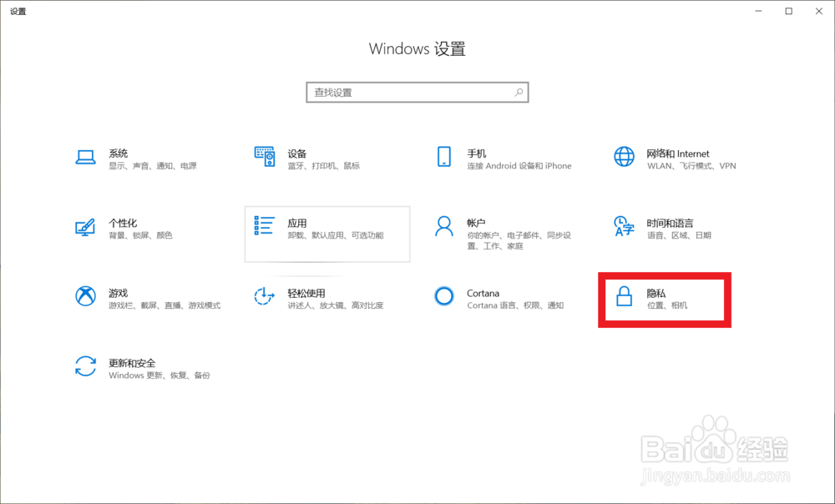Click the 隐私 padlock icon

click(624, 296)
